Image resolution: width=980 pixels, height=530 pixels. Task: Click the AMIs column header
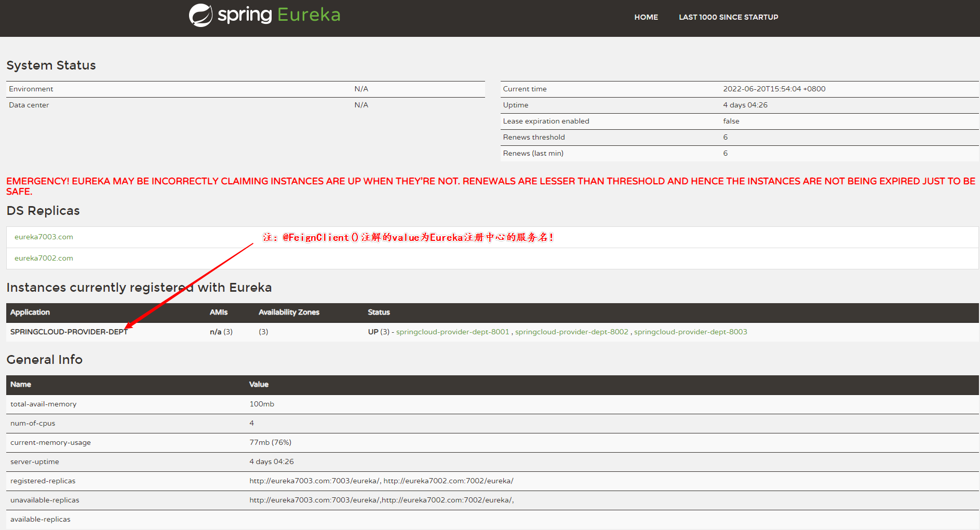(219, 312)
